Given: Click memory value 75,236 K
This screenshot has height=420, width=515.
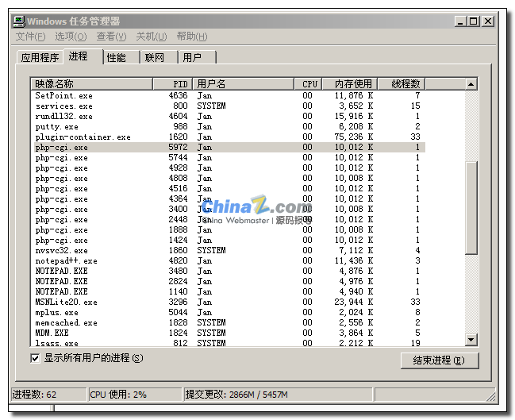Looking at the screenshot, I should pyautogui.click(x=354, y=137).
